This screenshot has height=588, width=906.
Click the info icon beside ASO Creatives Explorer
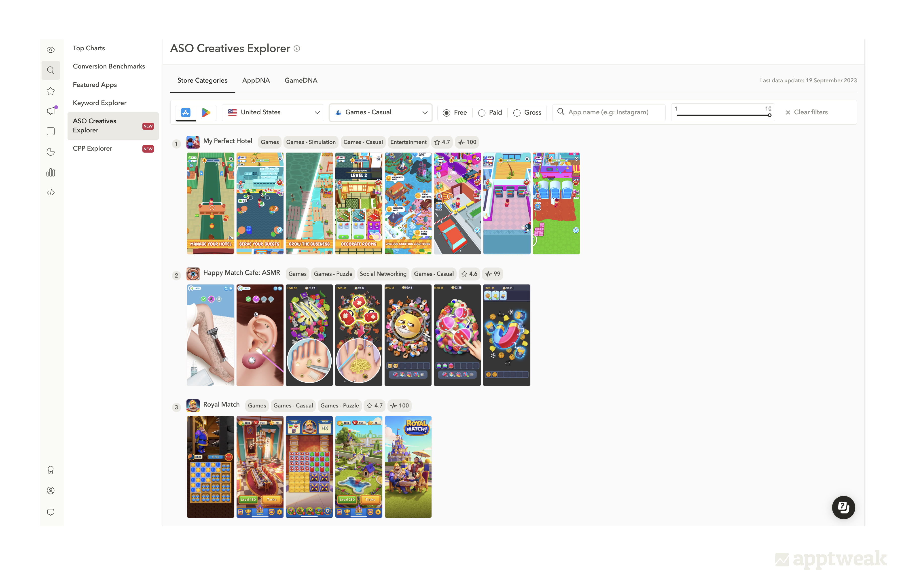(297, 49)
